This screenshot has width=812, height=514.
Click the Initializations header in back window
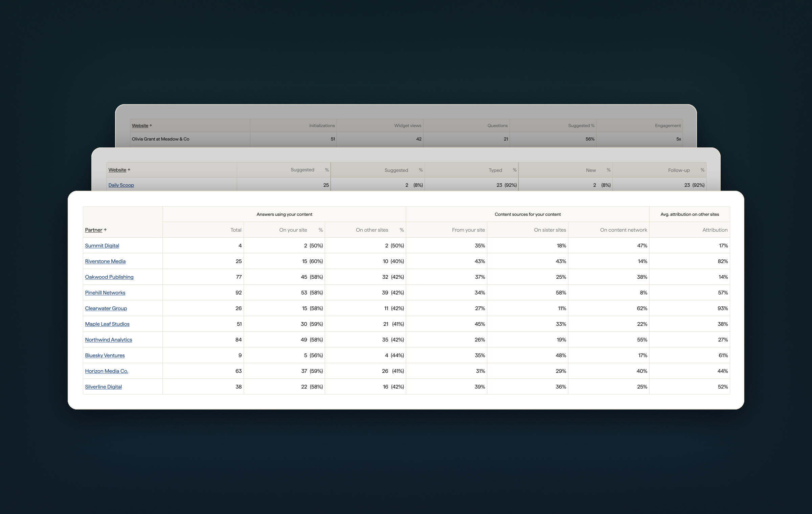pos(322,125)
